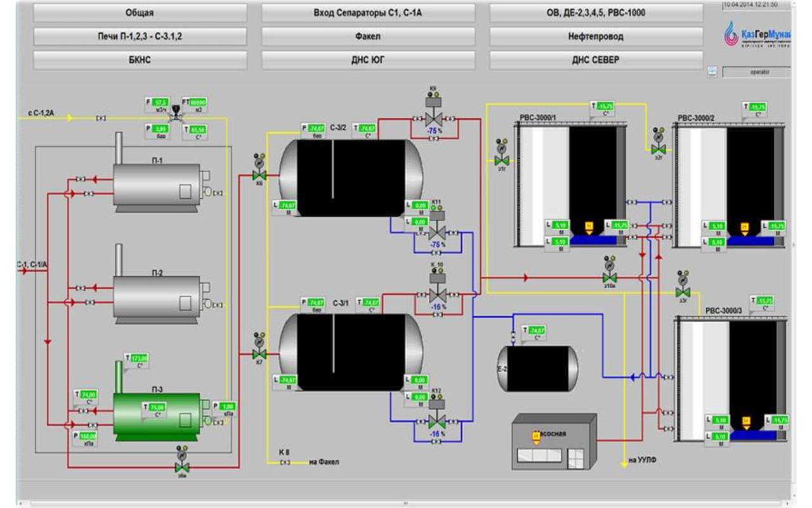Open the level alarm marker in РВС-3000/1
Image resolution: width=812 pixels, height=508 pixels.
pyautogui.click(x=589, y=227)
